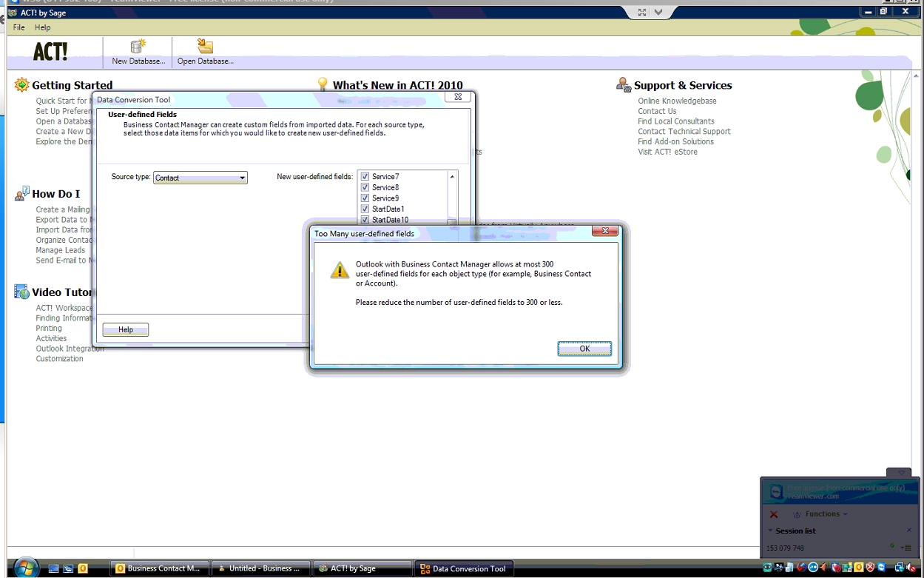The image size is (924, 578).
Task: Collapse the Session list section
Action: [x=770, y=531]
